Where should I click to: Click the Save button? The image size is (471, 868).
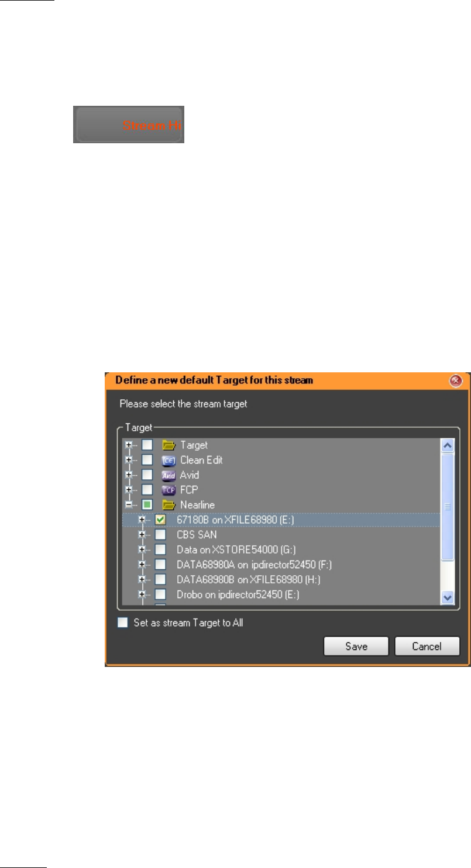click(x=356, y=646)
